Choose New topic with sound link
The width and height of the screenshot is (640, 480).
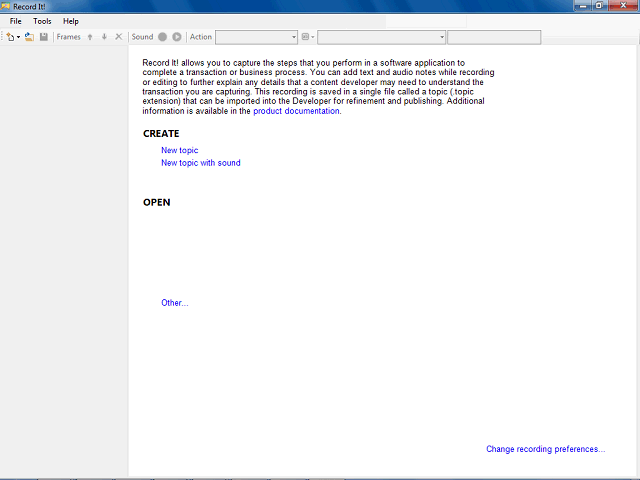pyautogui.click(x=201, y=163)
